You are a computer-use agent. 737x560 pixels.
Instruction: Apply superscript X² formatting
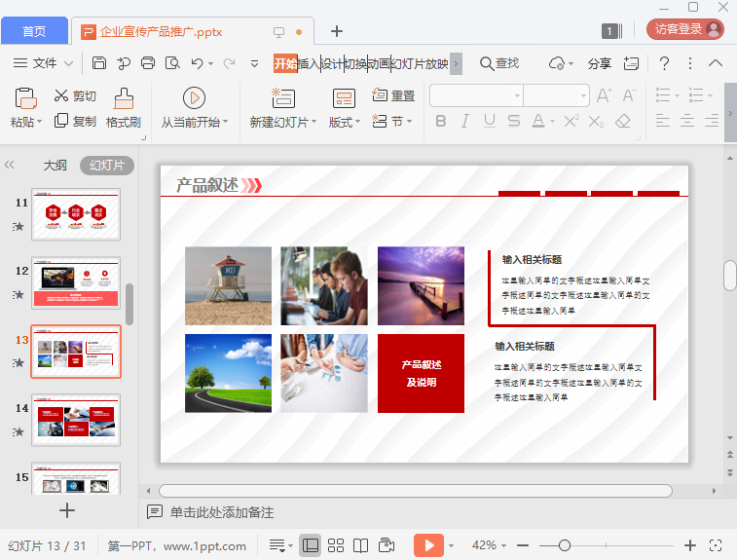(x=571, y=122)
